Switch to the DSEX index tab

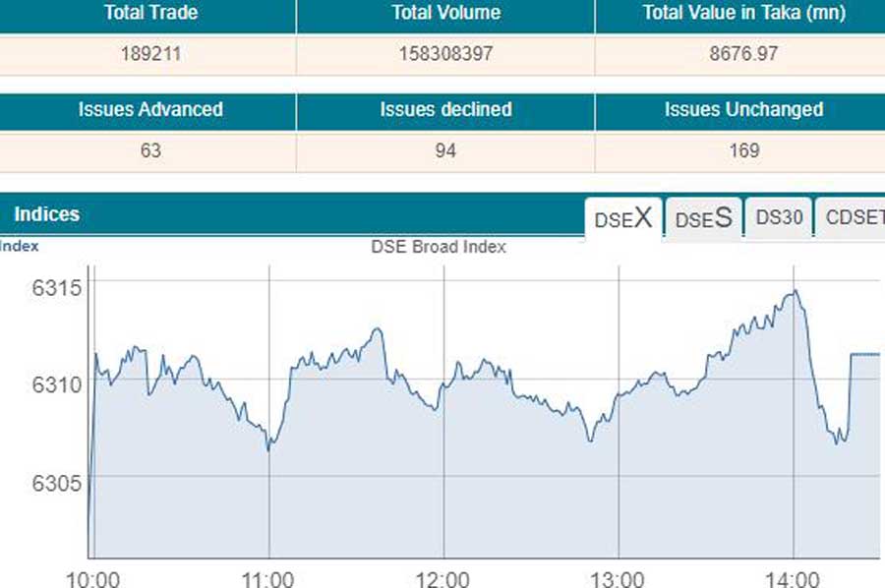pyautogui.click(x=623, y=218)
